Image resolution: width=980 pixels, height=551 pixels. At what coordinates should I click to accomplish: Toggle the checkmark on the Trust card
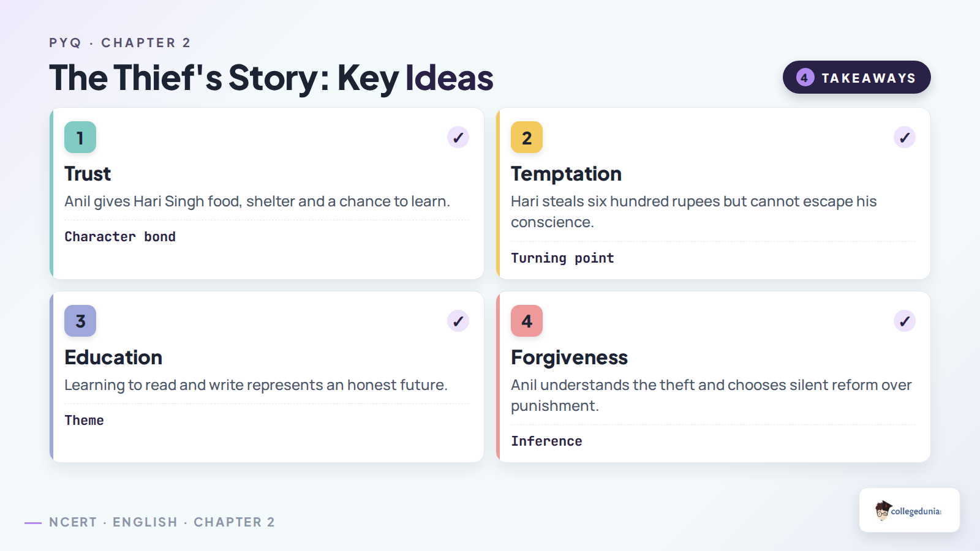458,137
